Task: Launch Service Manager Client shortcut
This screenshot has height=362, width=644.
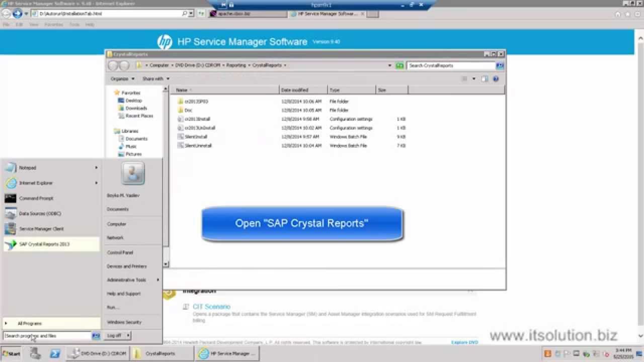Action: pos(51,229)
